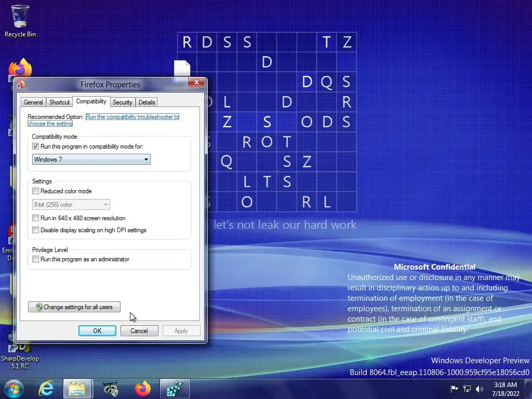Open the Windows 7 compatibility dropdown
The height and width of the screenshot is (399, 532).
pyautogui.click(x=91, y=159)
